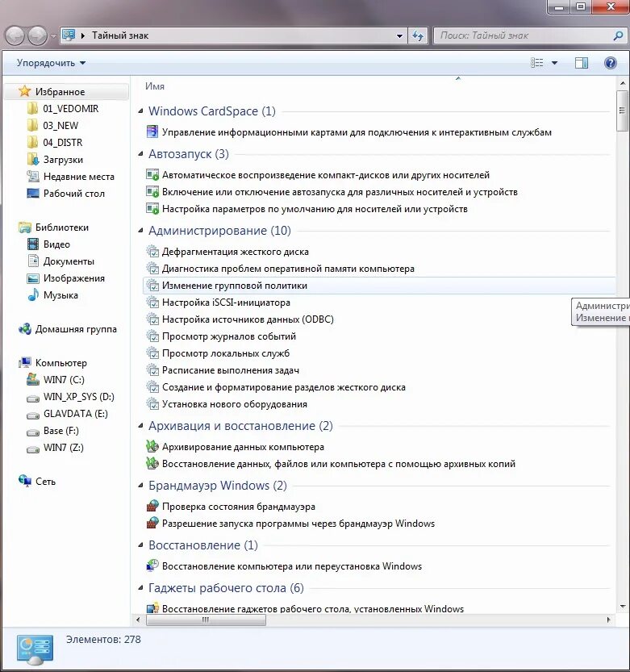Click icon next to Настройка iSCSI-инициатора
Viewport: 630px width, 672px height.
pyautogui.click(x=152, y=303)
